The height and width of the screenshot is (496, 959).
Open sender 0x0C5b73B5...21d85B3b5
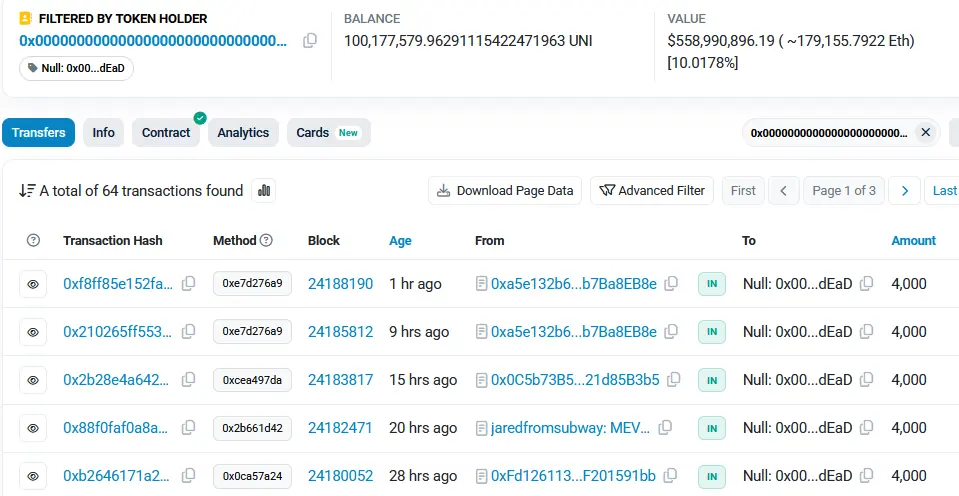pyautogui.click(x=575, y=380)
